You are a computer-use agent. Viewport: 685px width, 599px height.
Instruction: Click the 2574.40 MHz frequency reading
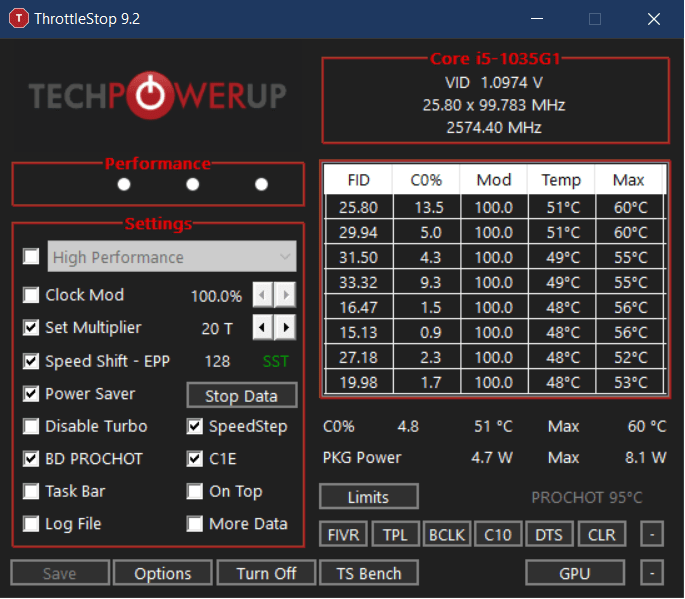pyautogui.click(x=494, y=127)
